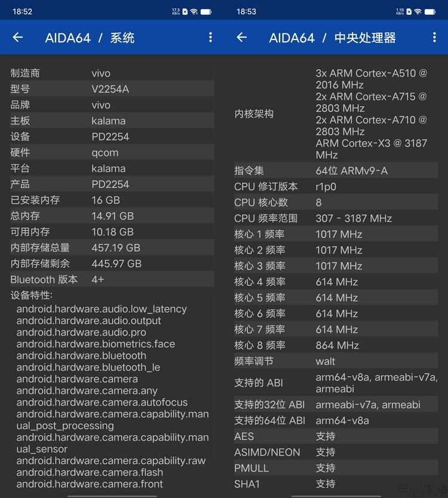Screen dimensions: 448x498
Task: Tap the AIDA64 / 系统 title
Action: point(90,38)
